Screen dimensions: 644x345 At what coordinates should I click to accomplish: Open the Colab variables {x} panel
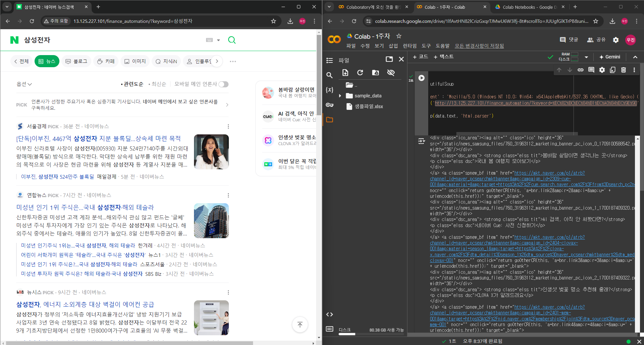click(x=330, y=90)
